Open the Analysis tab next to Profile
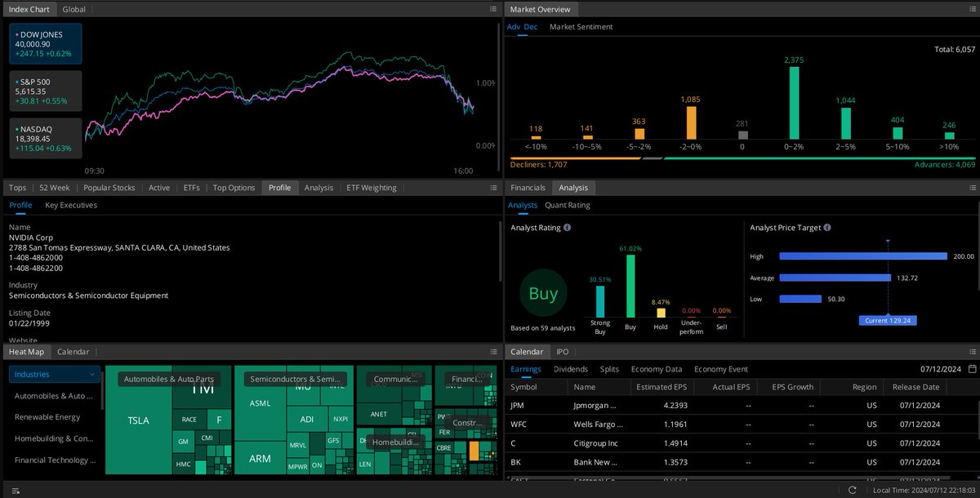 (318, 188)
